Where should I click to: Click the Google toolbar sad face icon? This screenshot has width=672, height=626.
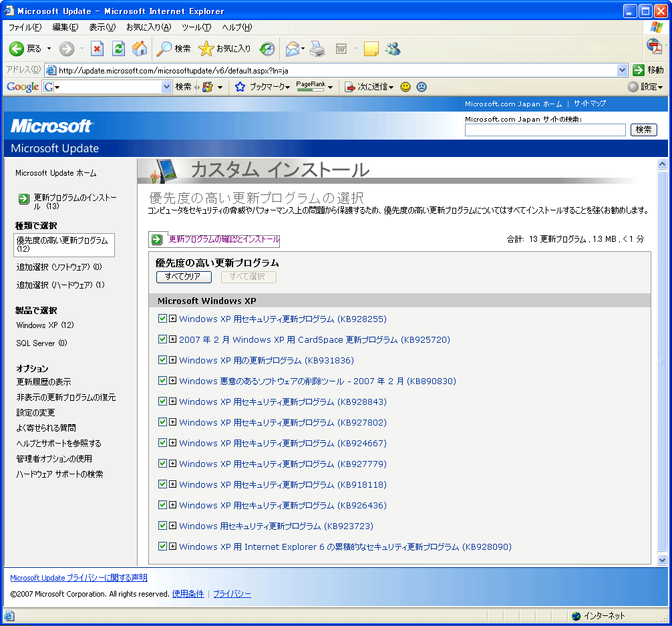point(422,87)
